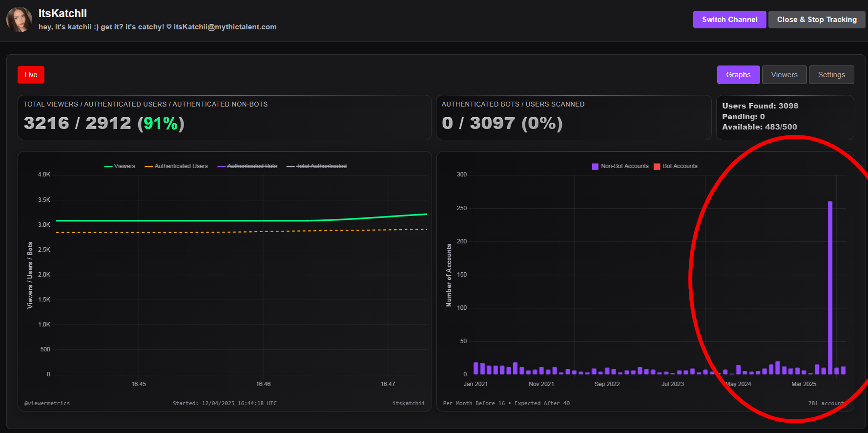Click the tallest purple bar in chart

(830, 287)
